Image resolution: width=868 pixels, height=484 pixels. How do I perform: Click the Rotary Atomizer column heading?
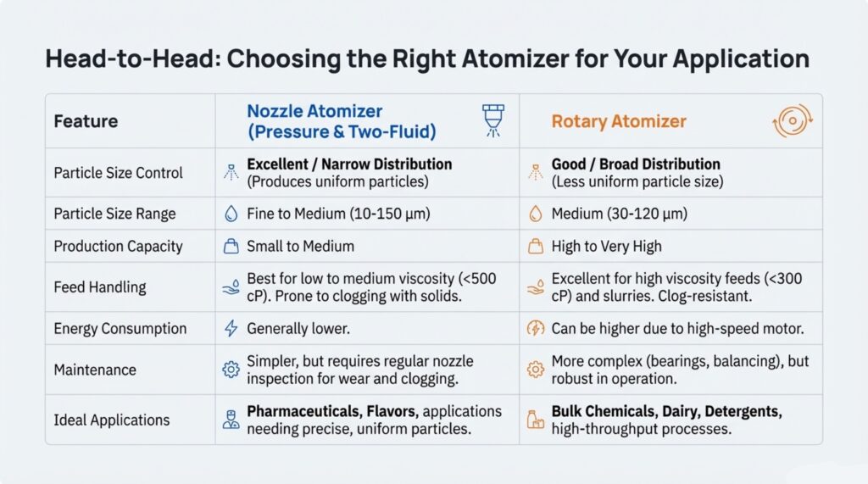click(617, 121)
